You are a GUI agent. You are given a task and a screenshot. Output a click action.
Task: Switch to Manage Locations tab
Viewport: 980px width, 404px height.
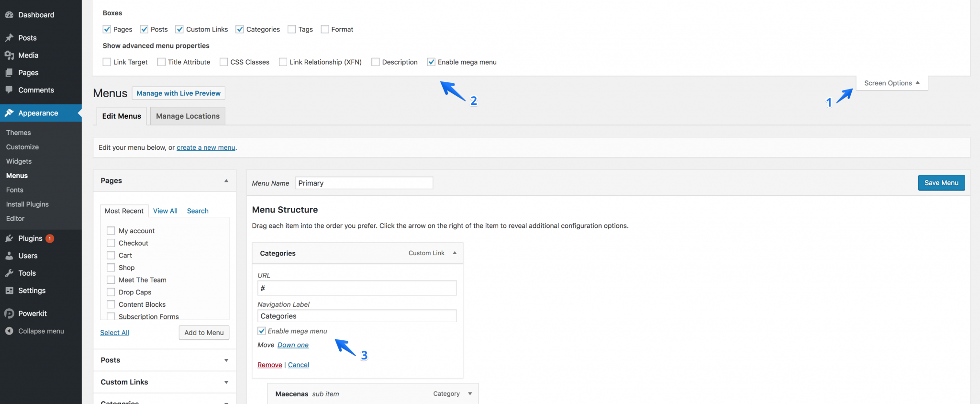pos(188,116)
